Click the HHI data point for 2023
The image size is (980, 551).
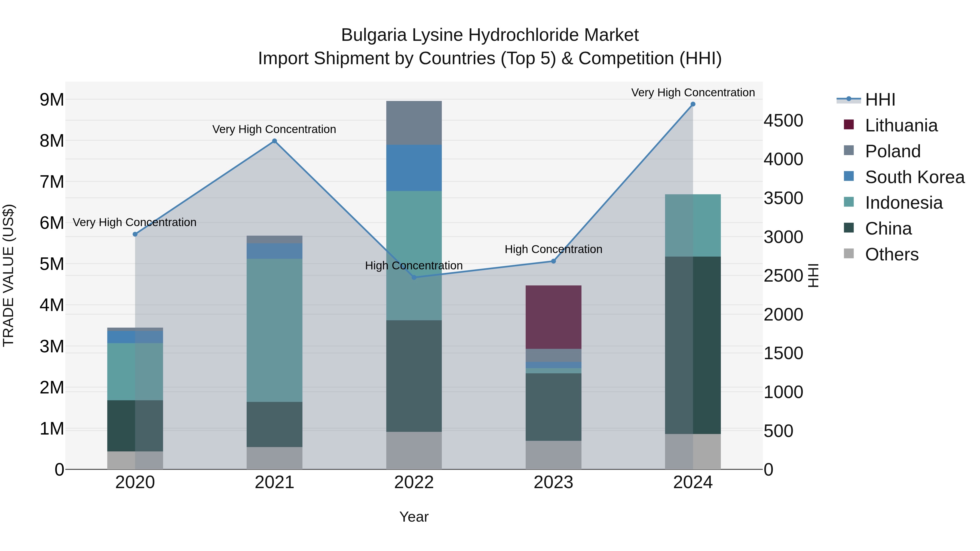553,261
